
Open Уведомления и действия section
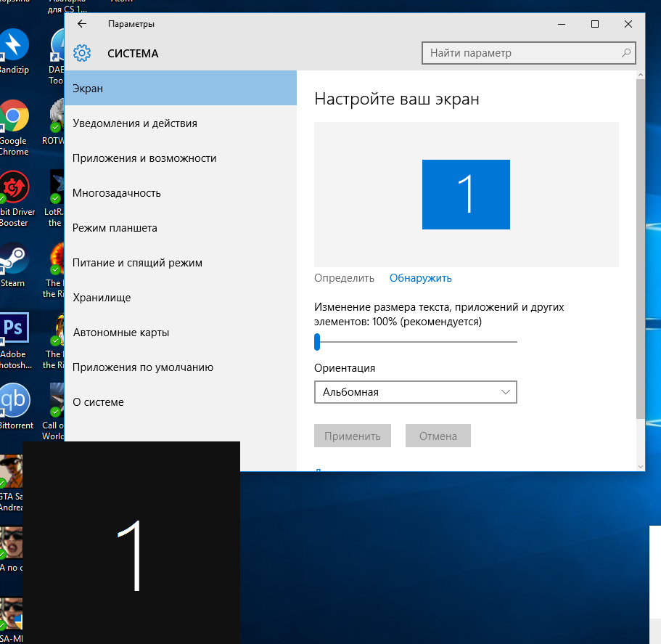(x=135, y=123)
